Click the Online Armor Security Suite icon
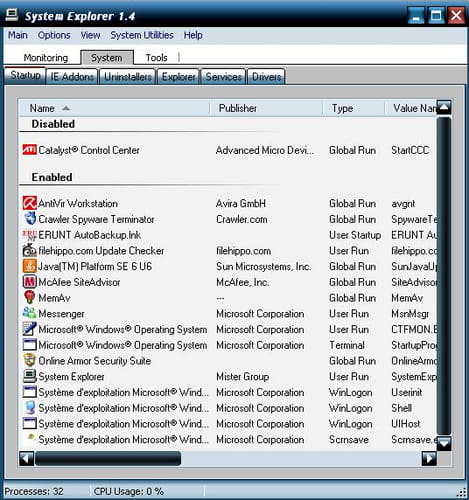The image size is (469, 500). point(29,360)
